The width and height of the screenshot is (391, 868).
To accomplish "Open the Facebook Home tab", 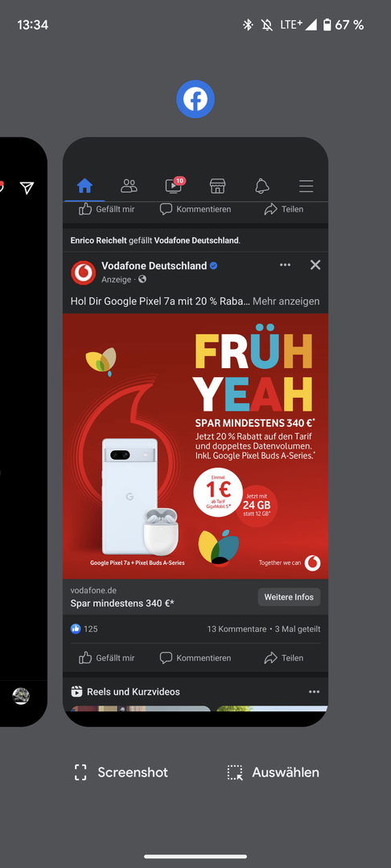I will tap(84, 186).
